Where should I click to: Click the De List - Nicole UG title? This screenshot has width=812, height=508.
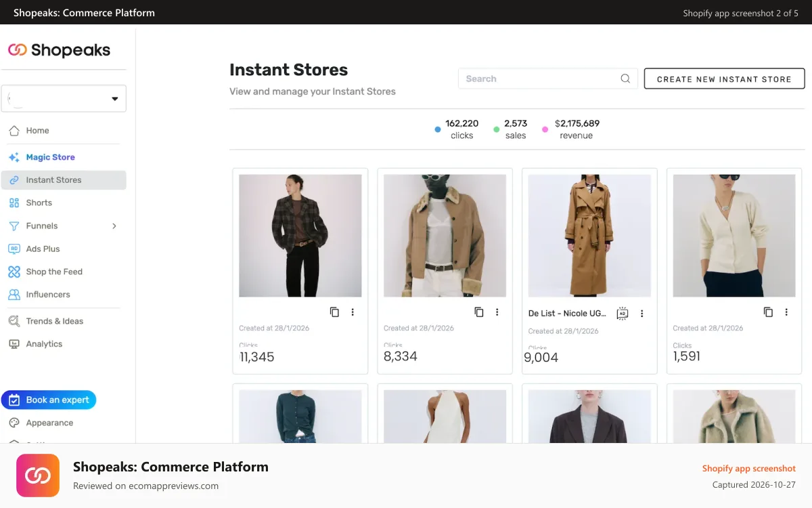(x=568, y=314)
